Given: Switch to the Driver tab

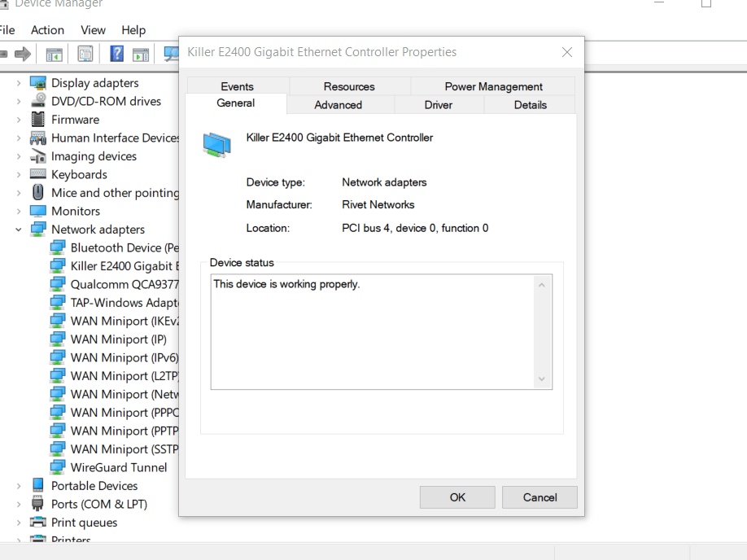Looking at the screenshot, I should (439, 104).
